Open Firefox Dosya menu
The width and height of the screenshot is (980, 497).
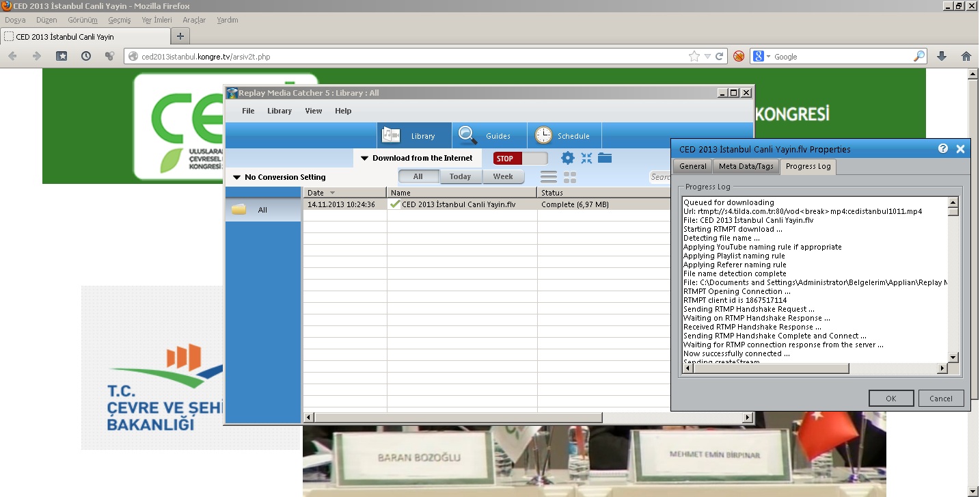point(15,20)
